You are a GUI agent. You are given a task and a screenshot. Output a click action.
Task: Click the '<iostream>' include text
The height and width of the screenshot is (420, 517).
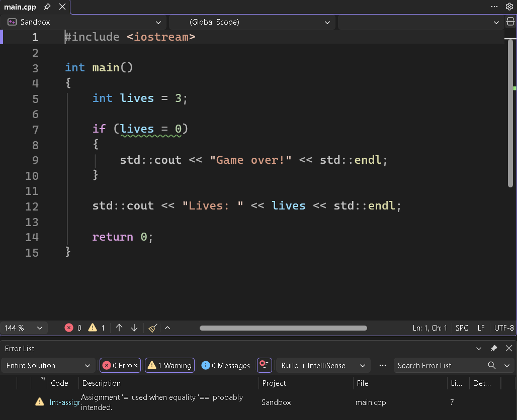pos(161,37)
